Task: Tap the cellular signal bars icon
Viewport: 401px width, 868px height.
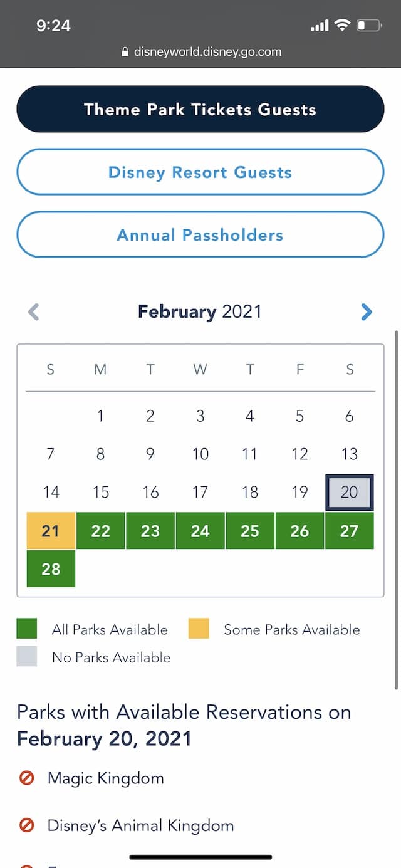Action: [x=320, y=26]
